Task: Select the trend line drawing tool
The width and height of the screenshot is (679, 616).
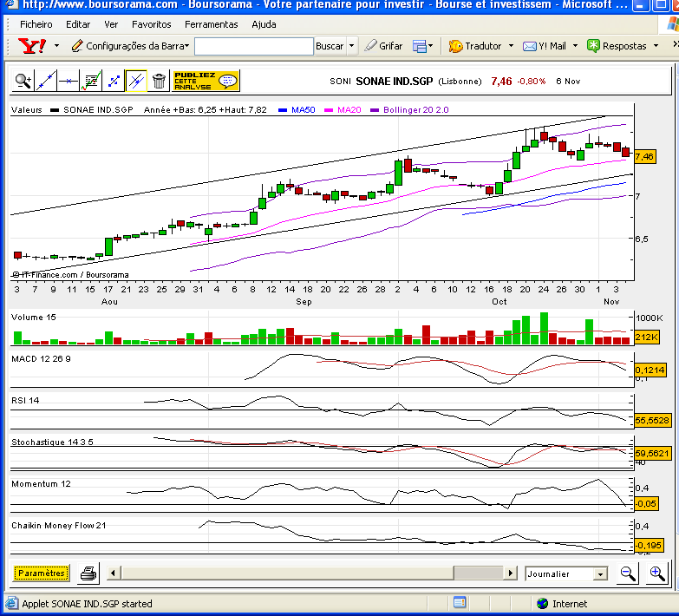Action: [x=45, y=81]
